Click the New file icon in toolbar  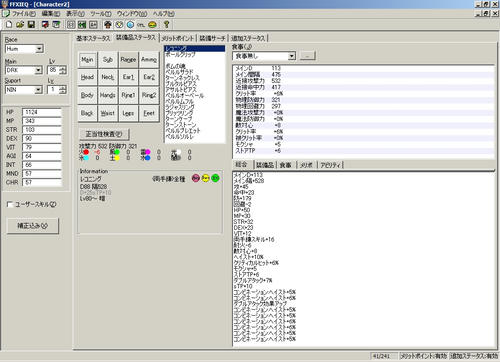[9, 24]
